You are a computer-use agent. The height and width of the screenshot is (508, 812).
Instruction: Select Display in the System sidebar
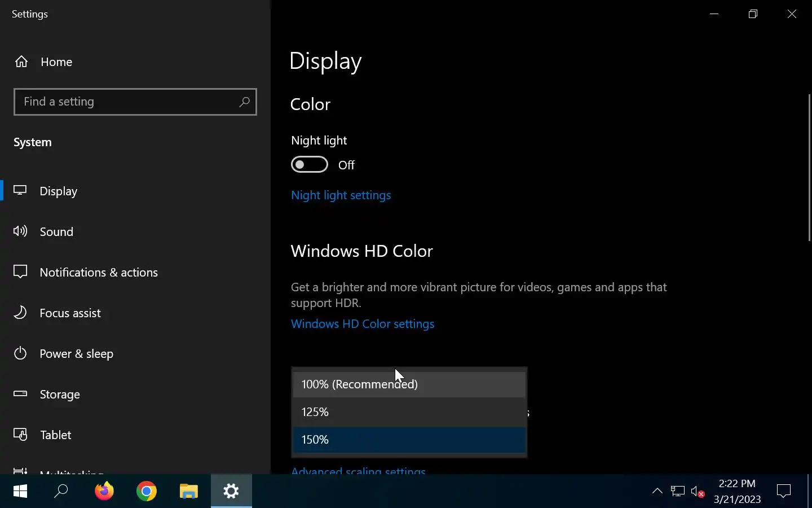(x=135, y=191)
